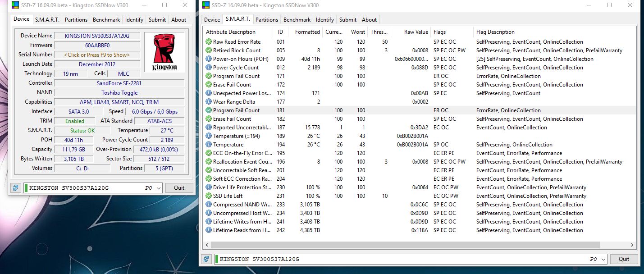This screenshot has height=274, width=644.
Task: Open the Submit tab in the right window
Action: click(348, 20)
